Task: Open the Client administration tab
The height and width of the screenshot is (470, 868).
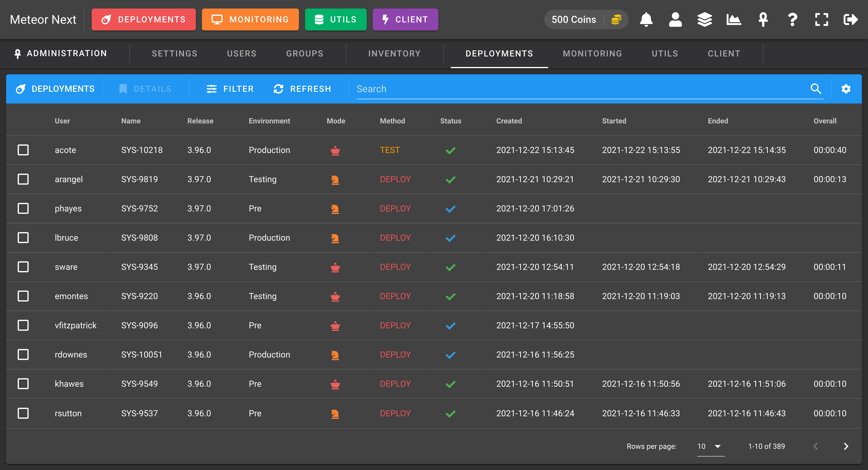Action: (x=724, y=54)
